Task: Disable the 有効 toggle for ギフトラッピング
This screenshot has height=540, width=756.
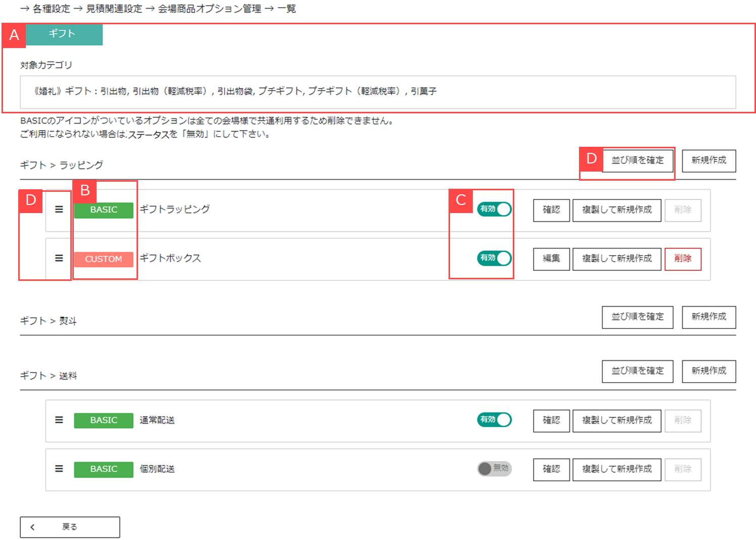Action: (x=494, y=209)
